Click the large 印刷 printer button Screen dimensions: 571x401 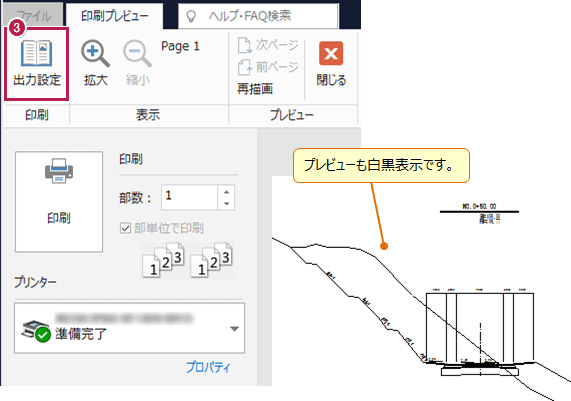click(x=59, y=202)
